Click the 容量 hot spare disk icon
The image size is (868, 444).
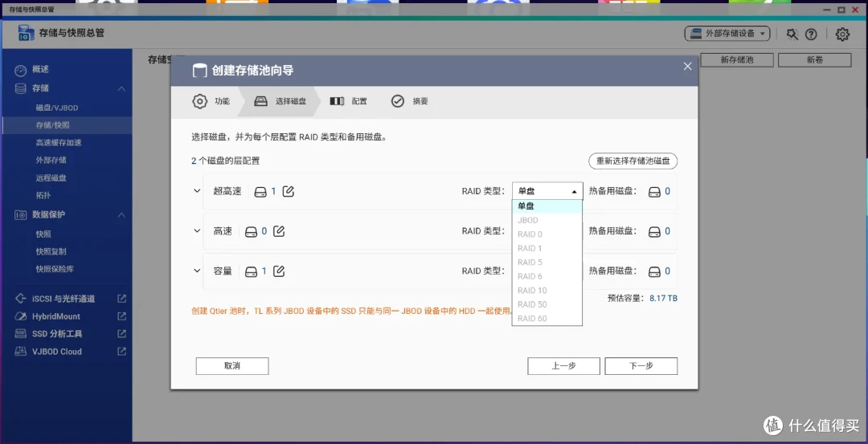tap(654, 271)
